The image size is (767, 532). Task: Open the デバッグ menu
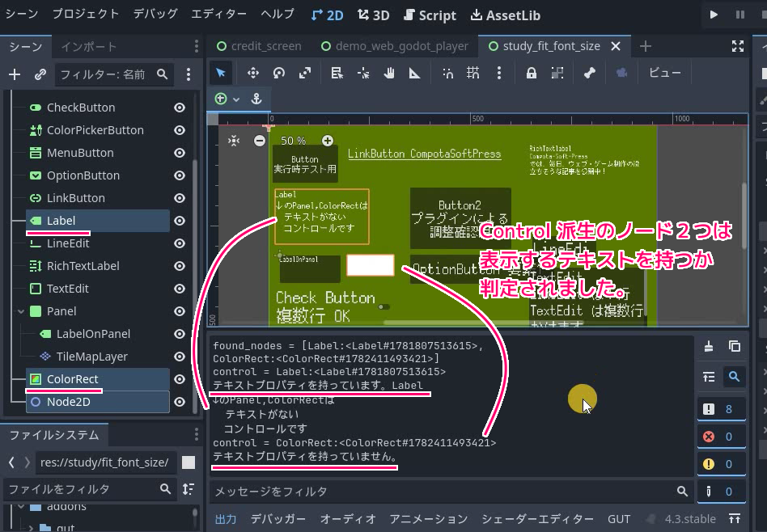[155, 14]
